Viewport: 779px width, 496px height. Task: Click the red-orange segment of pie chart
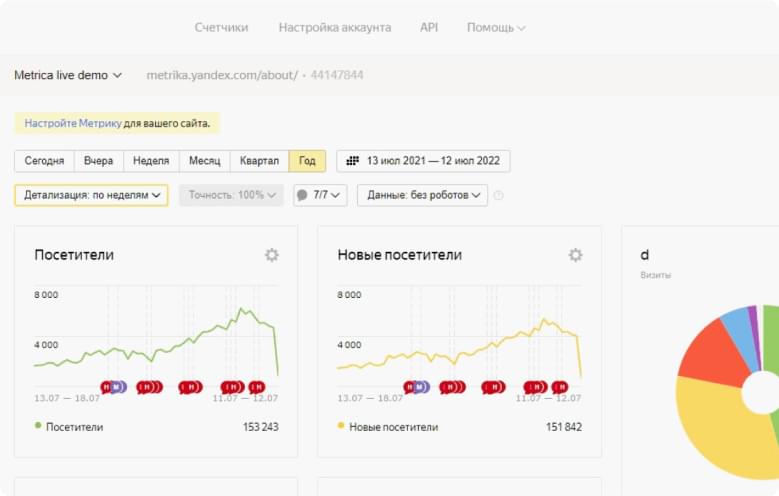coord(713,355)
